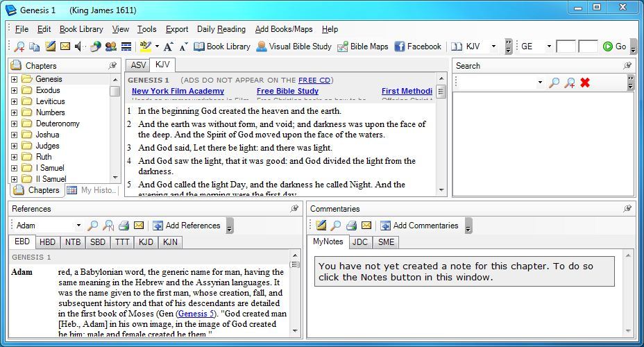Click the Go button
This screenshot has width=644, height=347.
tap(614, 46)
